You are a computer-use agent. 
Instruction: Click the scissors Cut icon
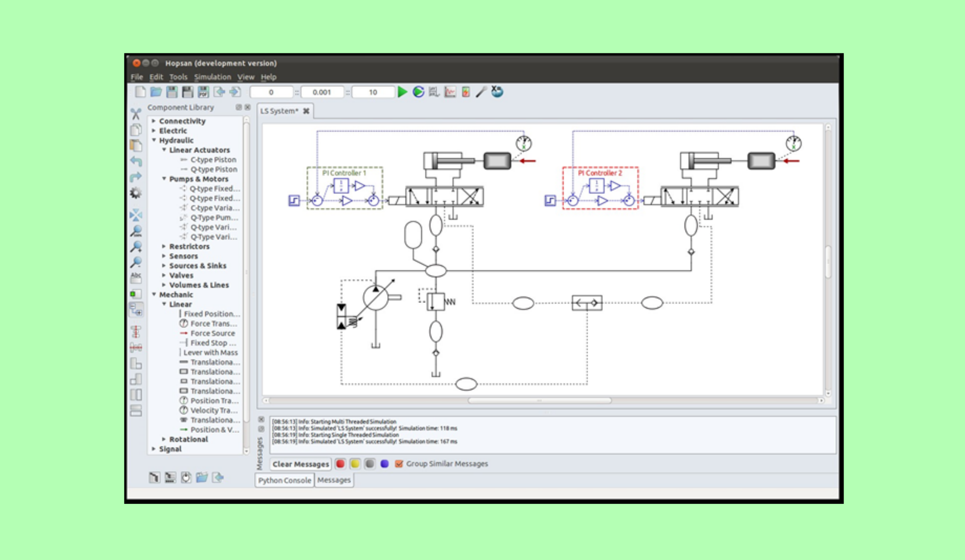136,113
